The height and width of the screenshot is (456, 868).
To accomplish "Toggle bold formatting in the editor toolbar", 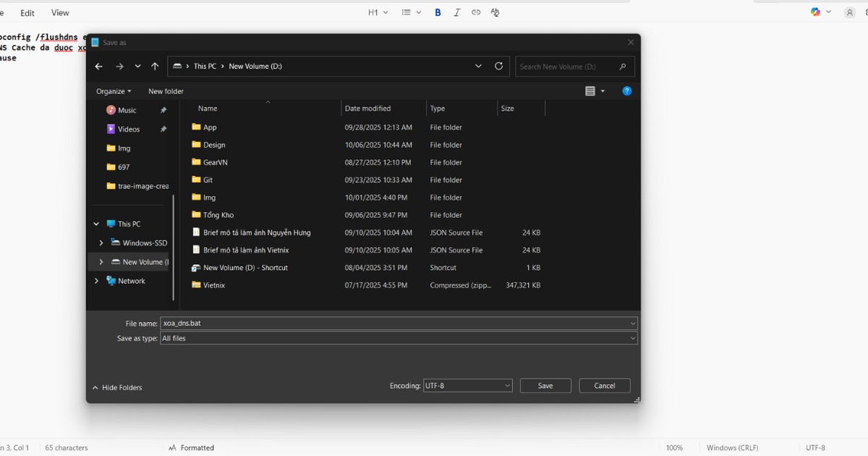I will click(437, 12).
